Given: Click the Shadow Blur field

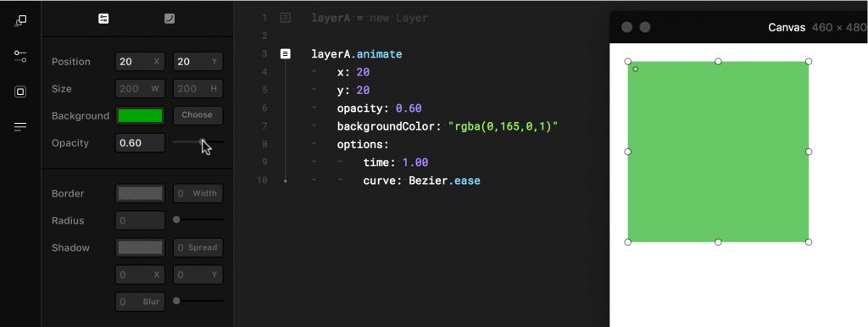Looking at the screenshot, I should (140, 302).
